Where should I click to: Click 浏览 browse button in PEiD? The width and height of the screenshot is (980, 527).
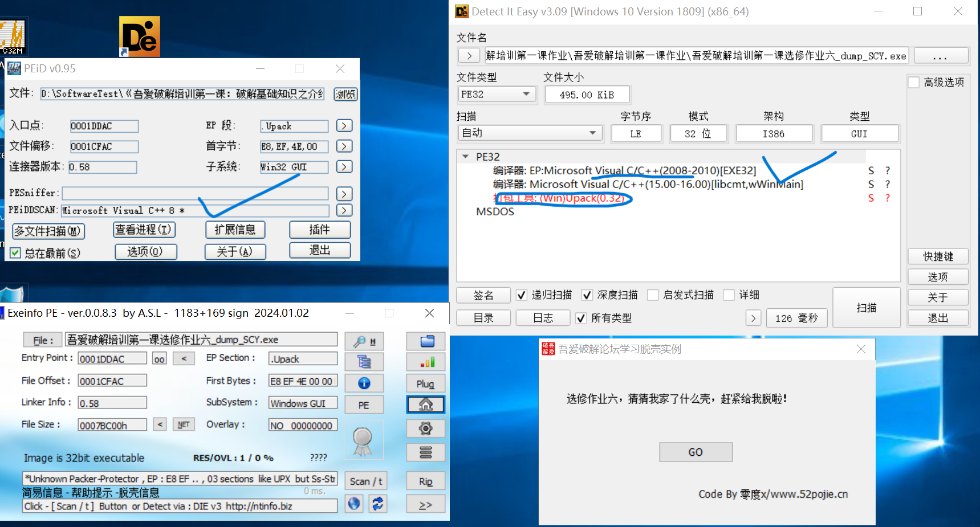click(345, 94)
